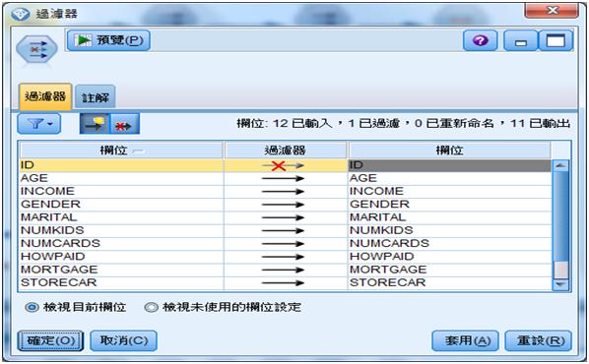Screen dimensions: 589x364
Task: Select MARITAL in left field column
Action: (x=121, y=217)
